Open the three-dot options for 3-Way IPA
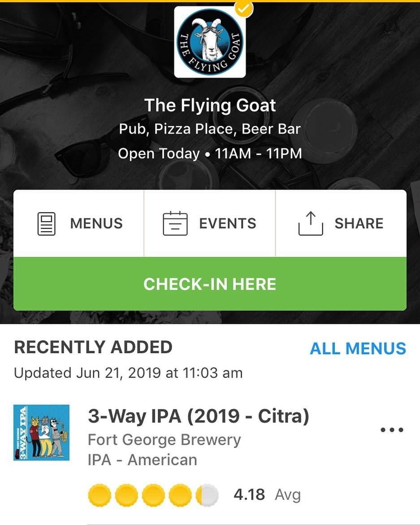Viewport: 420px width, 525px height. click(x=392, y=430)
